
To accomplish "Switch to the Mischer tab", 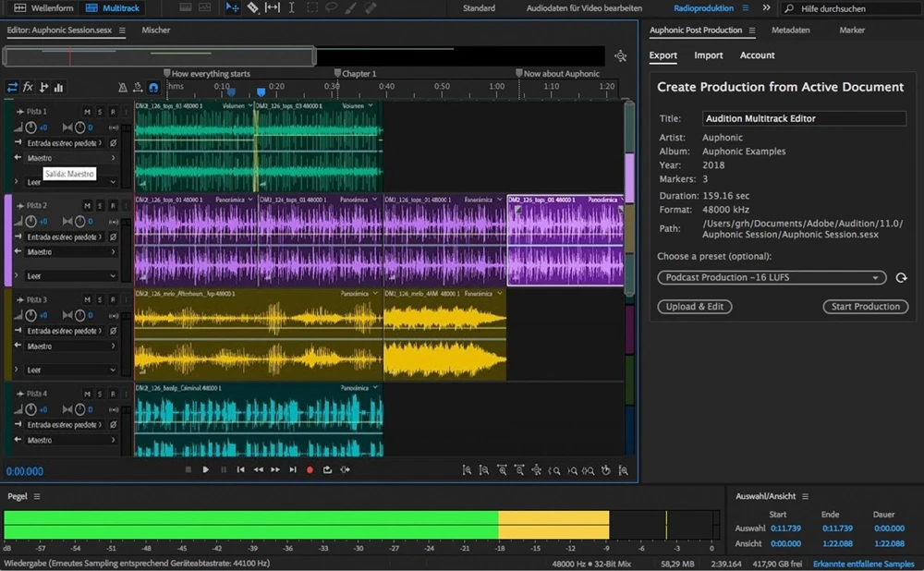I will click(155, 30).
